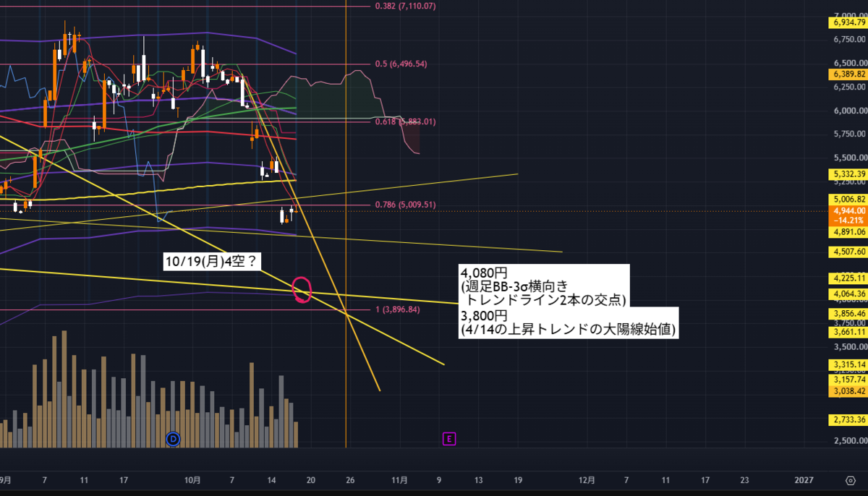Click the 4,080円 note annotation

(545, 286)
